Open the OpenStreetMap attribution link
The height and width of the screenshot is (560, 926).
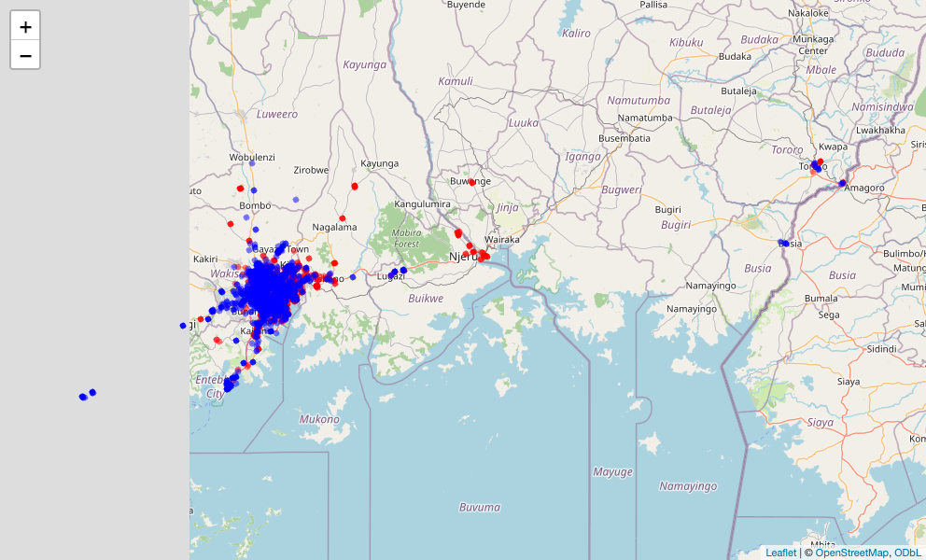coord(851,553)
